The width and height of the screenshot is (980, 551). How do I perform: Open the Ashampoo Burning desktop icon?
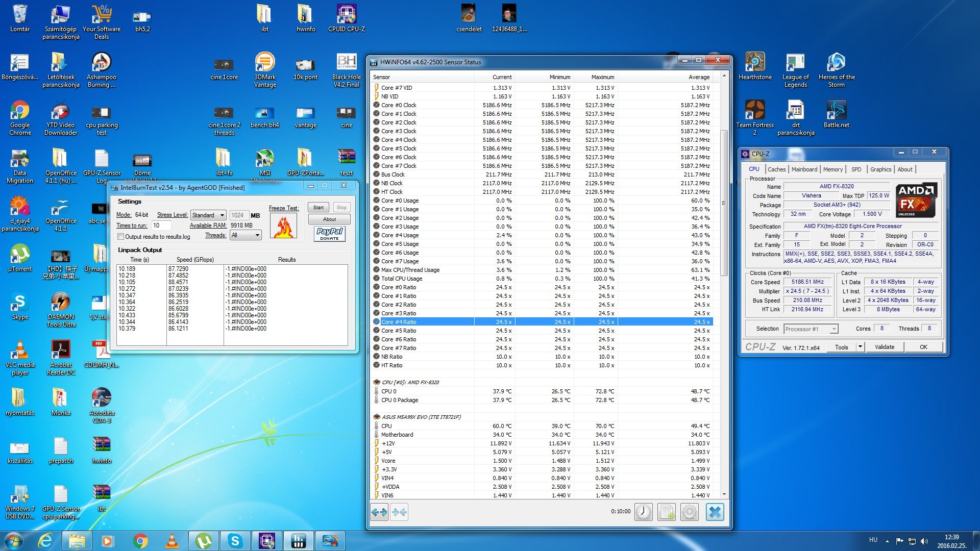(102, 70)
